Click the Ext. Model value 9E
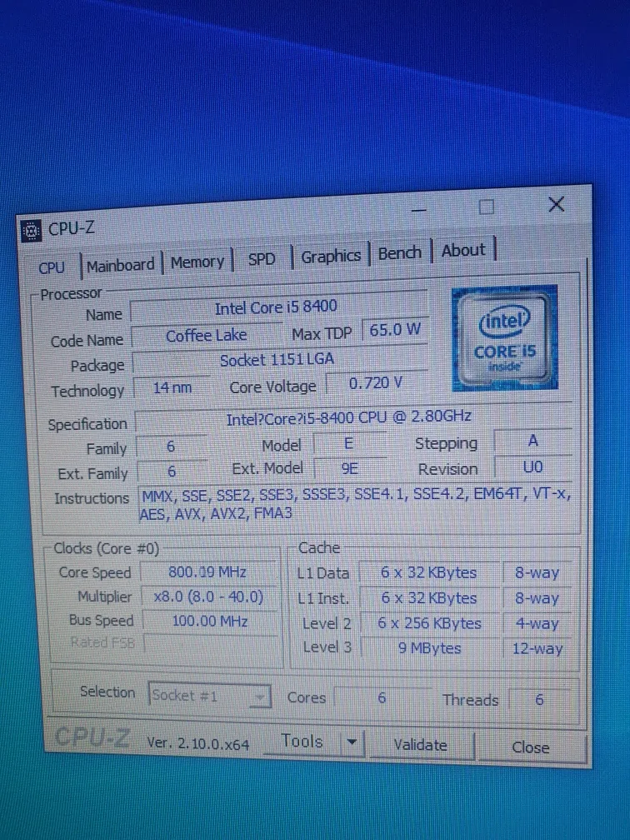Viewport: 630px width, 840px height. [349, 468]
